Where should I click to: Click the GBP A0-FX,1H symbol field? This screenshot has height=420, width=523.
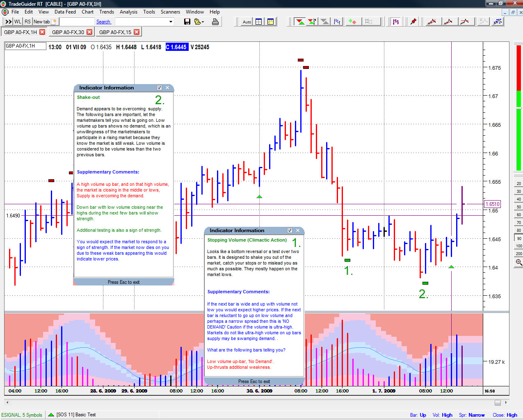(x=25, y=46)
